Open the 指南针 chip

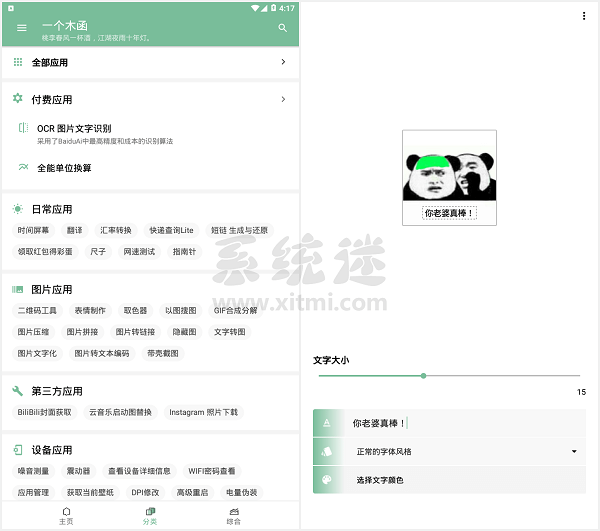pos(184,251)
